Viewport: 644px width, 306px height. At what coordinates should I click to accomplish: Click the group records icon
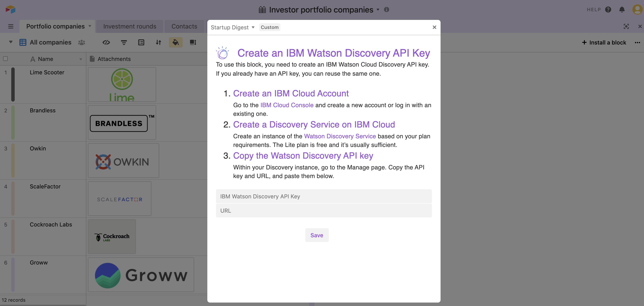click(x=141, y=43)
